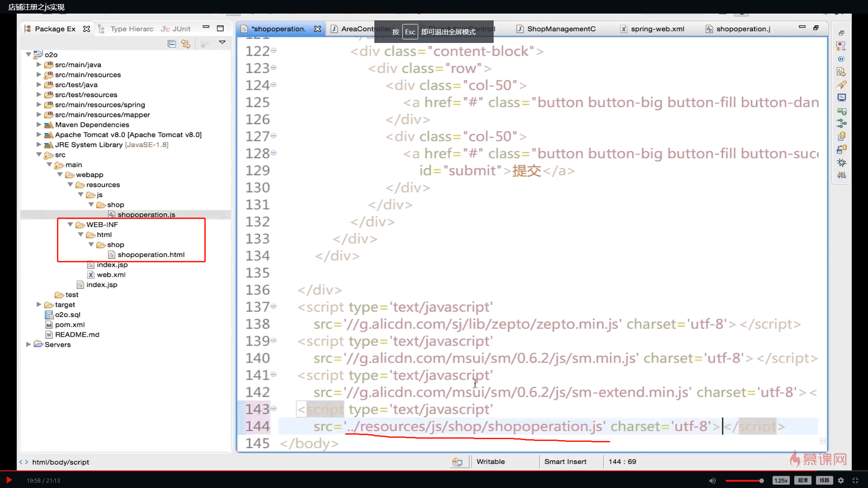The height and width of the screenshot is (488, 868).
Task: Select shopoperation.js file in tree
Action: point(142,214)
